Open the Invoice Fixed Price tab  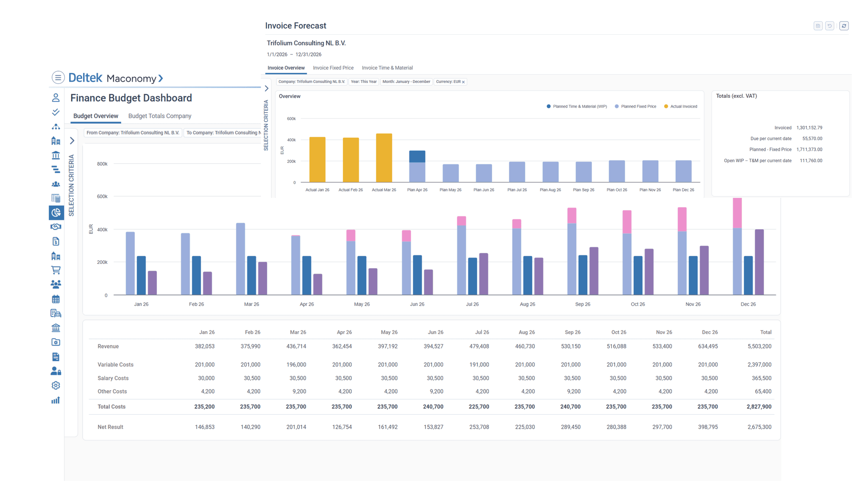[333, 68]
